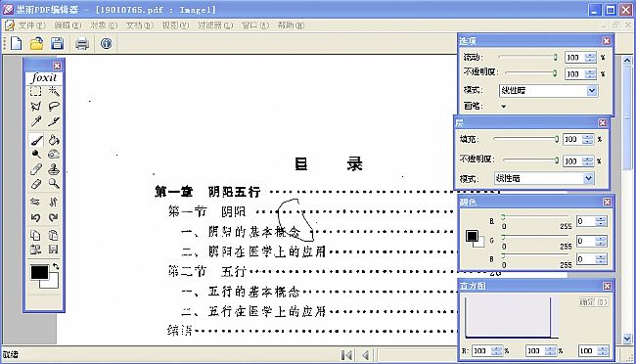Open the 对象 menu

tap(104, 25)
